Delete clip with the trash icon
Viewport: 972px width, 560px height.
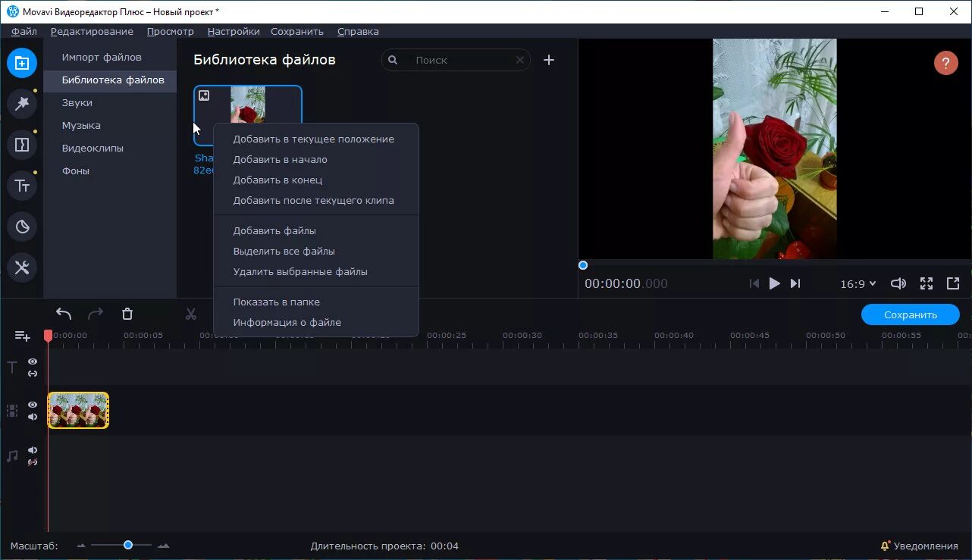(127, 314)
